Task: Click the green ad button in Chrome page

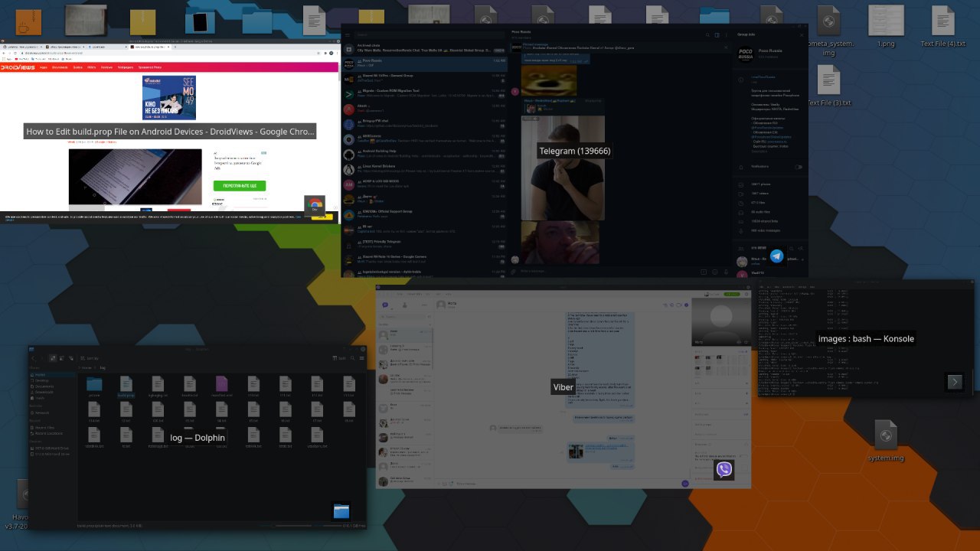Action: click(240, 186)
